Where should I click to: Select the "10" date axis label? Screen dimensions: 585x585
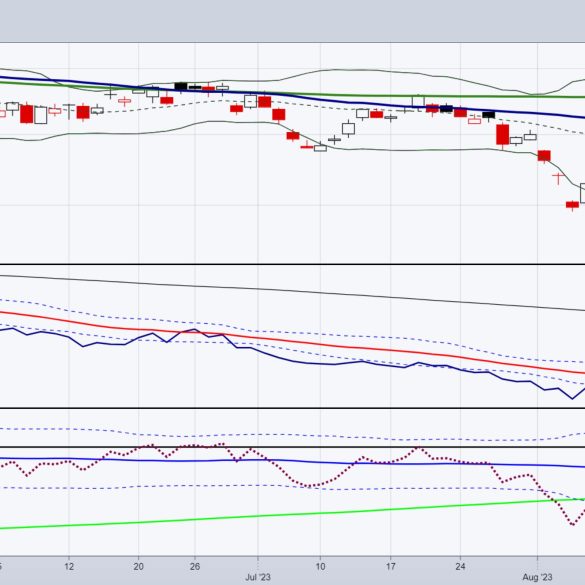coord(320,566)
